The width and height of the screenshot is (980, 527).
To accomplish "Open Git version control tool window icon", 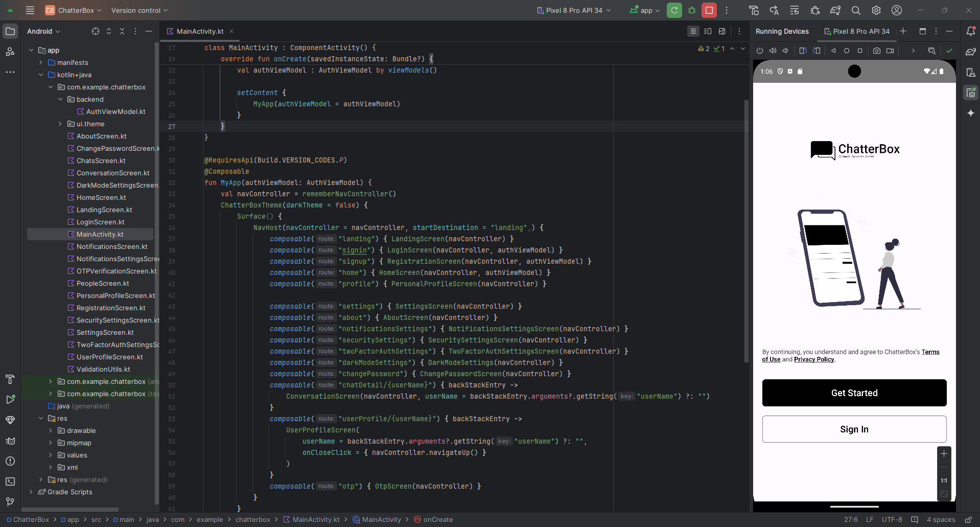I will click(10, 502).
